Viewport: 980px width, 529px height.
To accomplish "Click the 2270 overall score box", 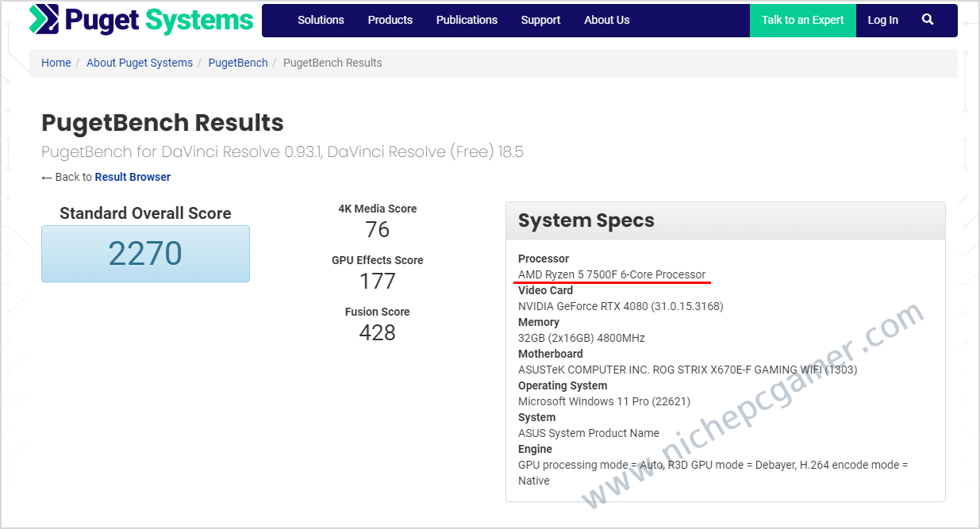I will 145,254.
